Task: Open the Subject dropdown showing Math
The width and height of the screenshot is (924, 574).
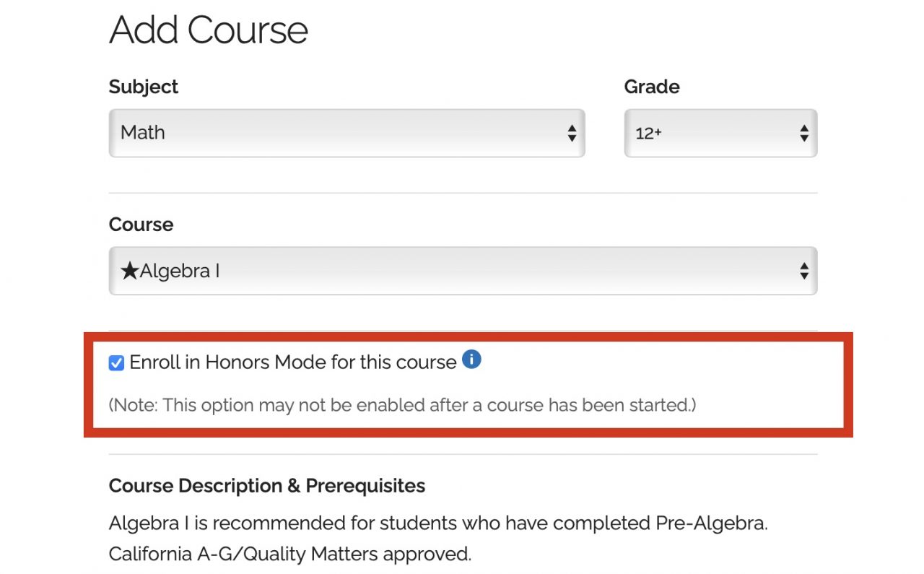Action: coord(346,133)
